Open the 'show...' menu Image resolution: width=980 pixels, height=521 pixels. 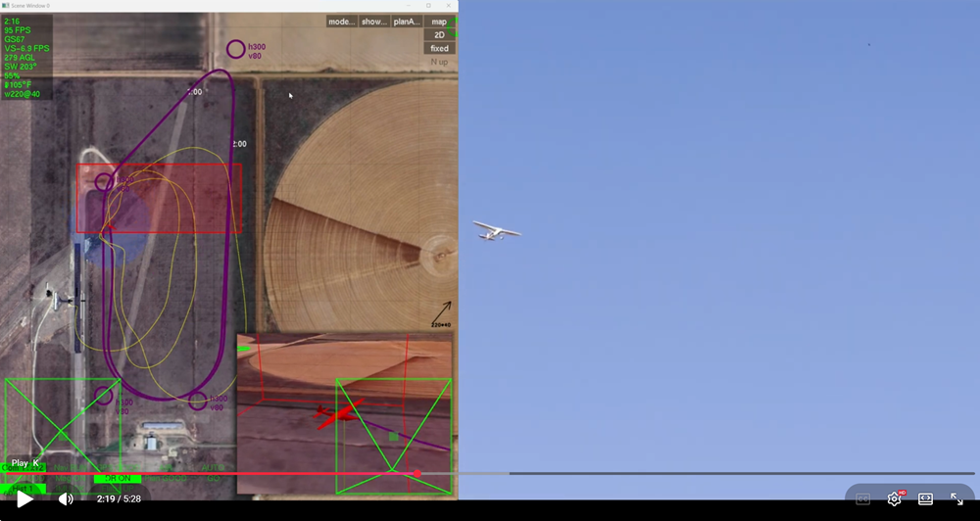373,22
